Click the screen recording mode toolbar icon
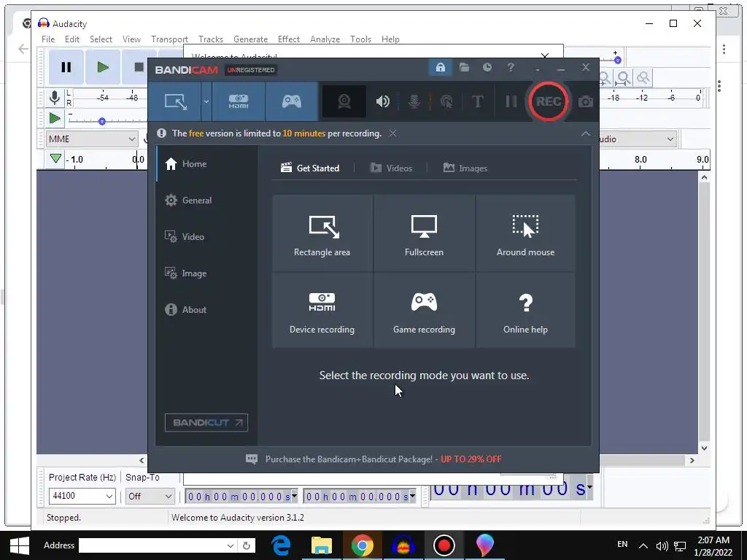 pos(175,101)
